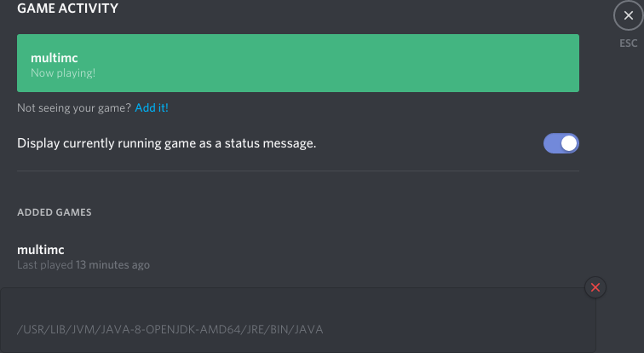
Task: Click 'Last played 13 minutes ago' text
Action: (x=83, y=264)
